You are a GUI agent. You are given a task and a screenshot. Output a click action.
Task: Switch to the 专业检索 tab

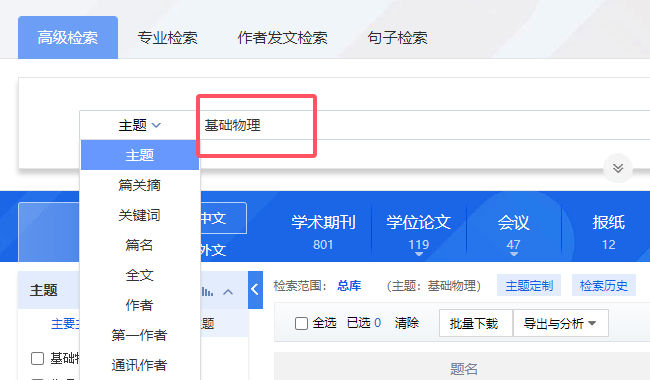click(x=167, y=38)
